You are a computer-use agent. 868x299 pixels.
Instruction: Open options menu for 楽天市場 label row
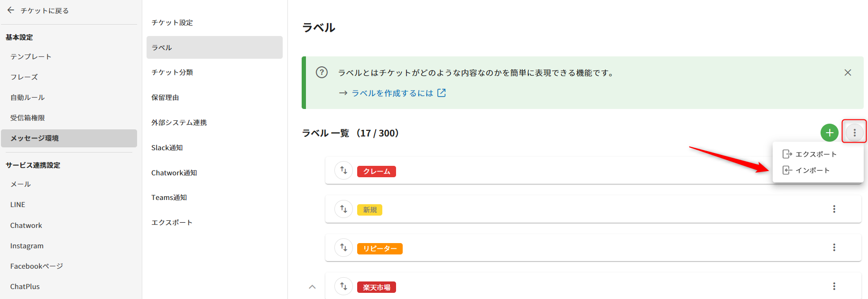(x=834, y=286)
